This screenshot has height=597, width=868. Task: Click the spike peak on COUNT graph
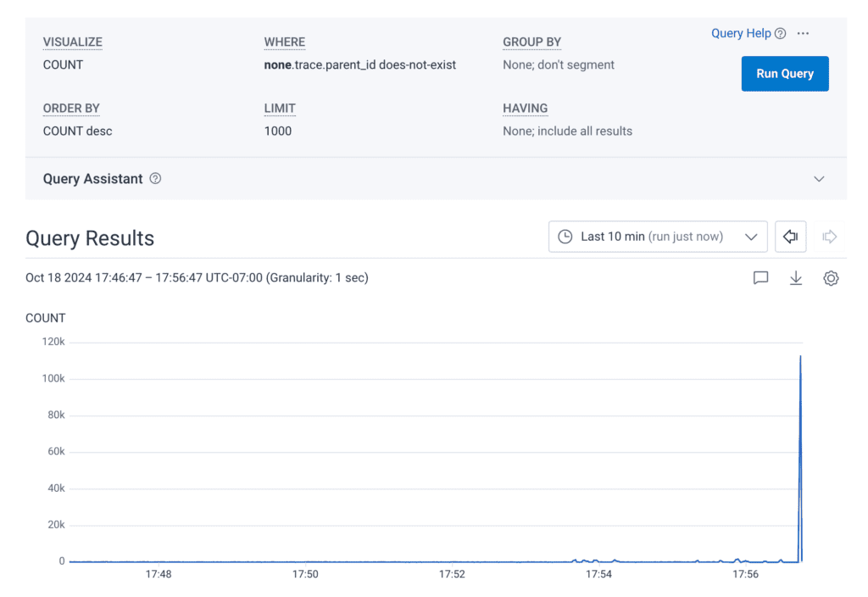point(800,357)
